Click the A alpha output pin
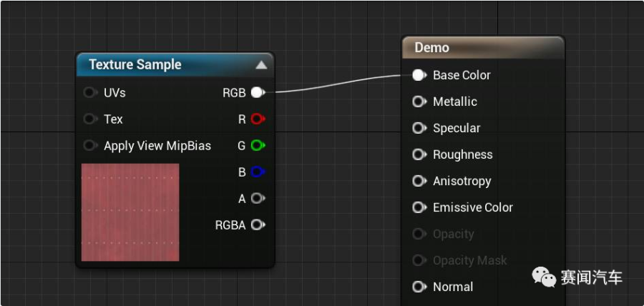 [x=258, y=198]
